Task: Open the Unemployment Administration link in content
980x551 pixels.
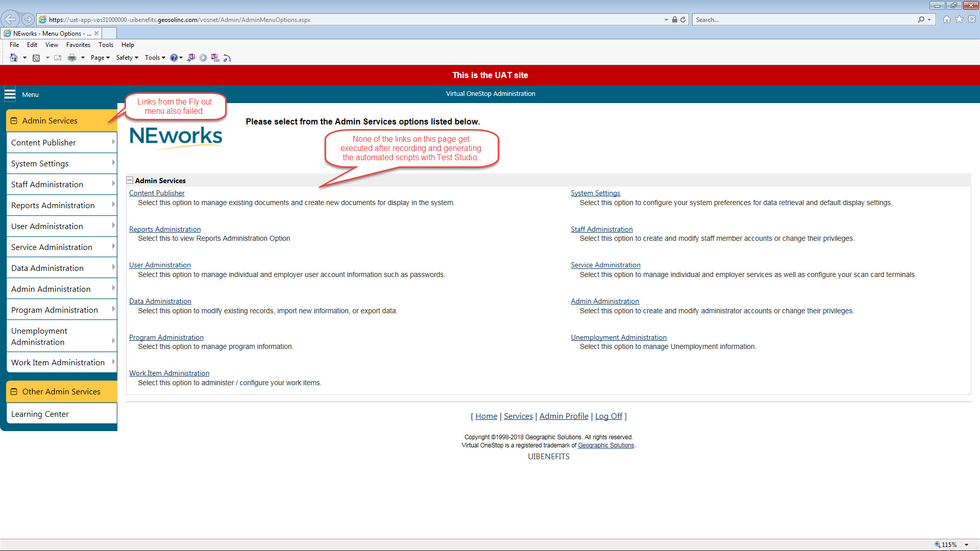Action: (x=619, y=337)
